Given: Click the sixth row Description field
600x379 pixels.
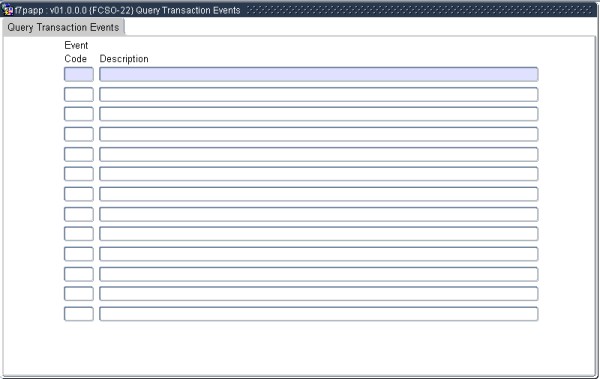Looking at the screenshot, I should pos(319,174).
